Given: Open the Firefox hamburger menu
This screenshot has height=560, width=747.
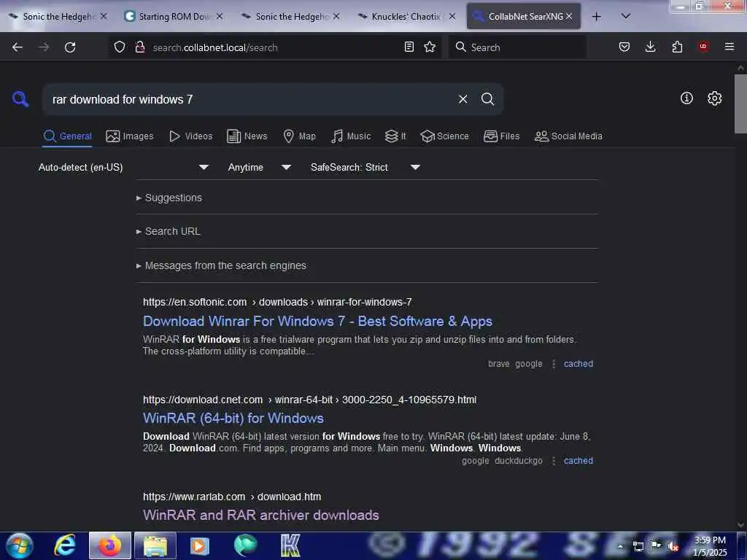Looking at the screenshot, I should point(729,47).
